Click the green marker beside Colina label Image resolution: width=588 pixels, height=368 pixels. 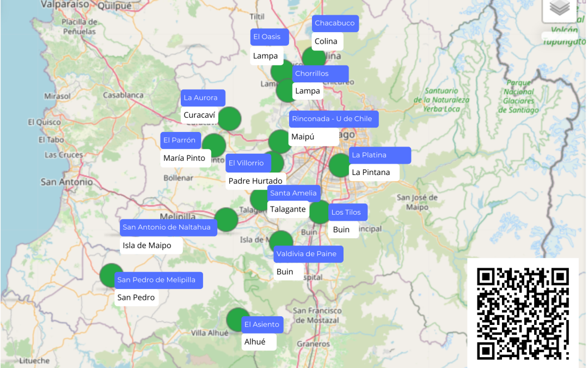click(314, 58)
